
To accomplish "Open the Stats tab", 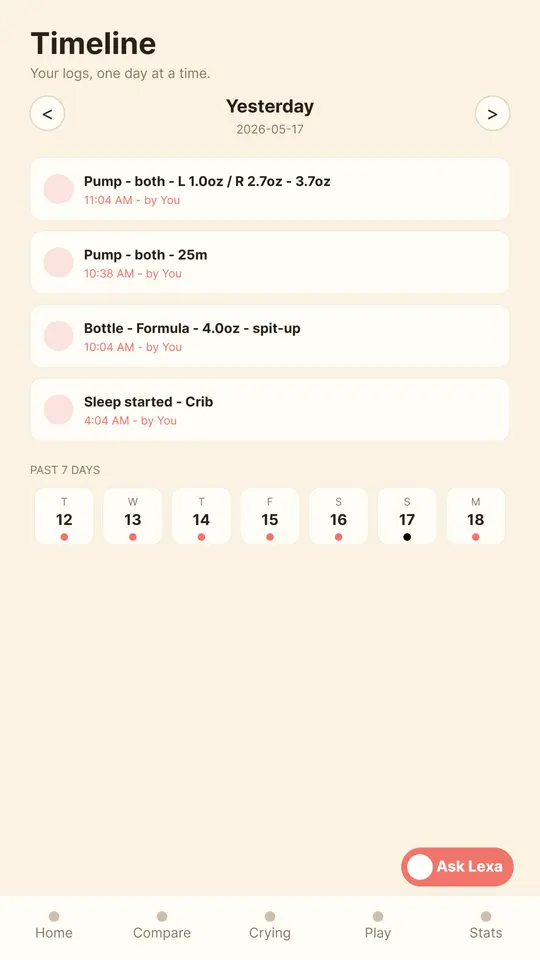I will coord(486,925).
